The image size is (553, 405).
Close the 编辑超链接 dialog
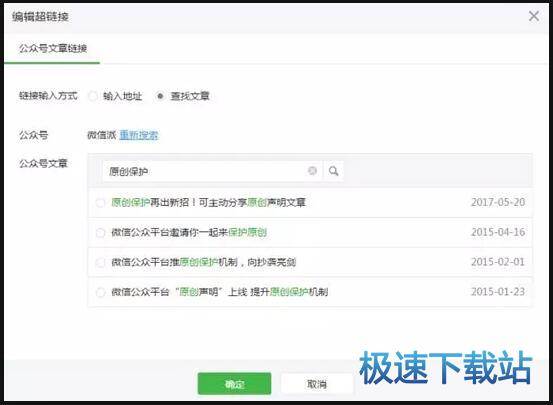pos(534,16)
